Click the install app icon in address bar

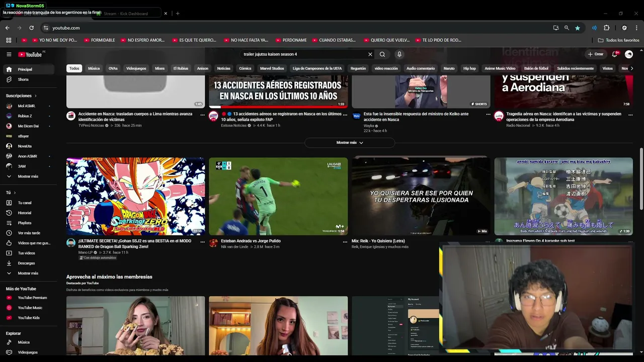(x=556, y=28)
